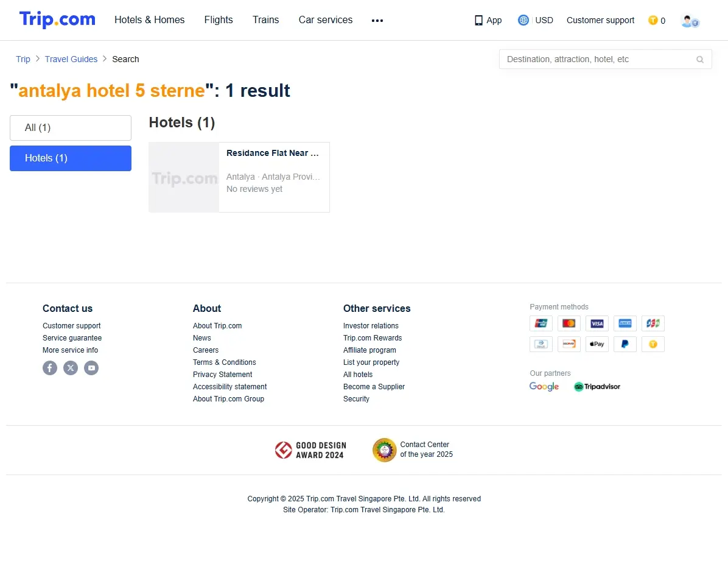Image resolution: width=728 pixels, height=561 pixels.
Task: Click the American Express payment icon
Action: pyautogui.click(x=625, y=323)
